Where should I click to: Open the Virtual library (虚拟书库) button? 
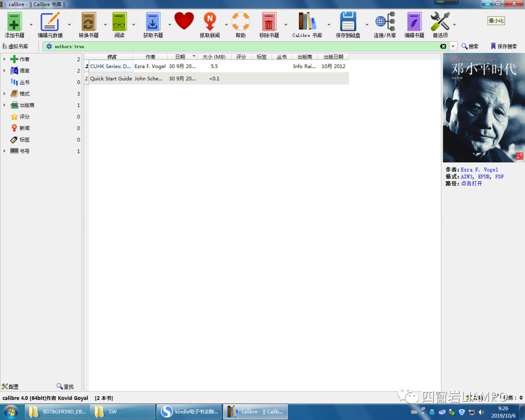coord(16,46)
